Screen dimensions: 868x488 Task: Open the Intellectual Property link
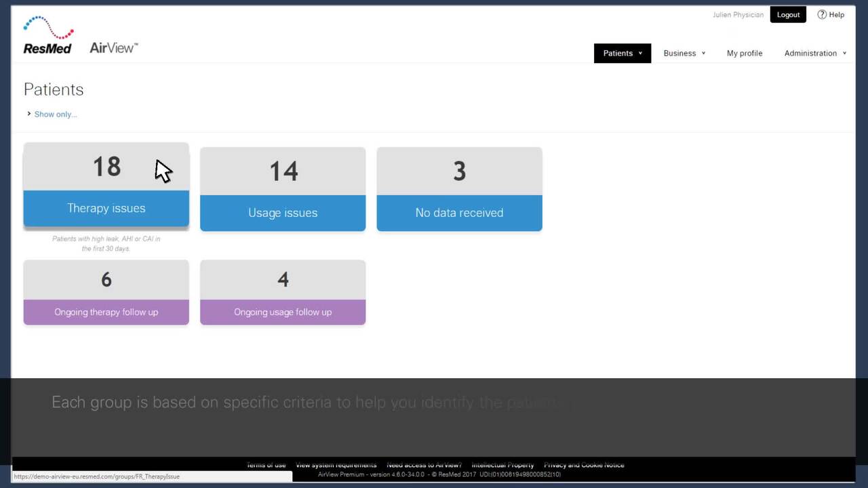502,465
